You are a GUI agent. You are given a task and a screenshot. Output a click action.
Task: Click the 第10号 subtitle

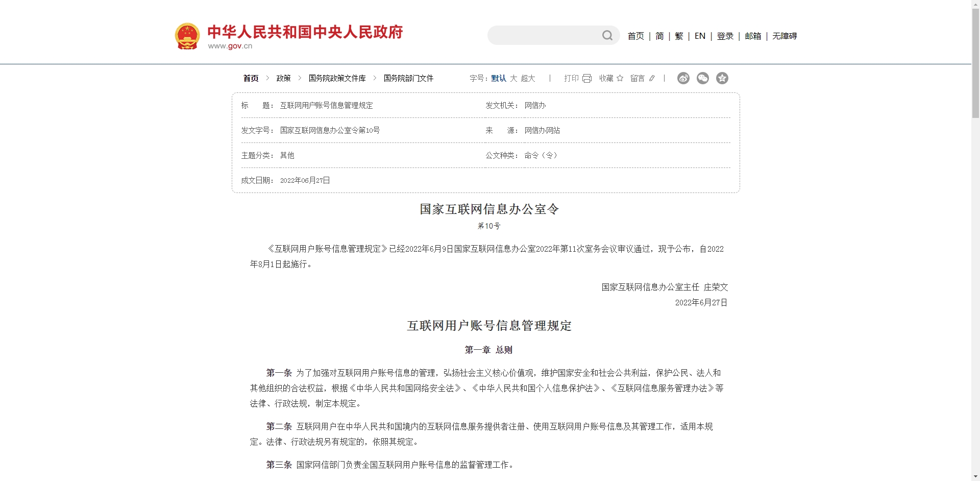click(489, 226)
